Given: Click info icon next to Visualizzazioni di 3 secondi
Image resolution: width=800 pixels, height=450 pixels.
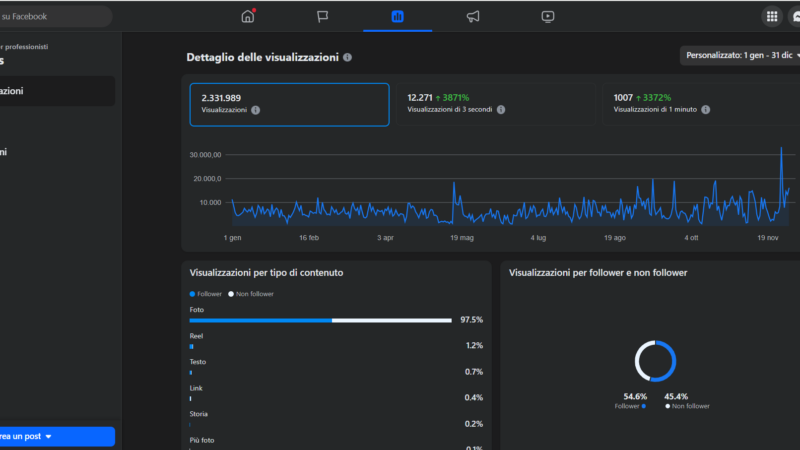Looking at the screenshot, I should (x=501, y=110).
